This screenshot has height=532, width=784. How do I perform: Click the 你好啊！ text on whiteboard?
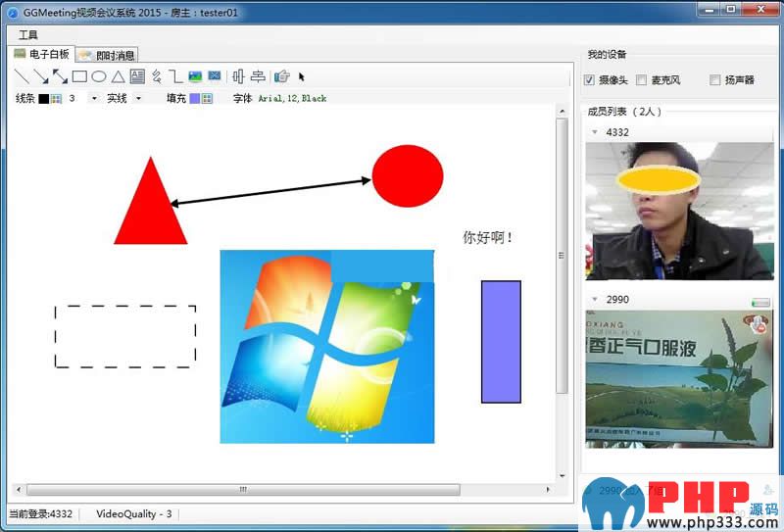click(487, 237)
